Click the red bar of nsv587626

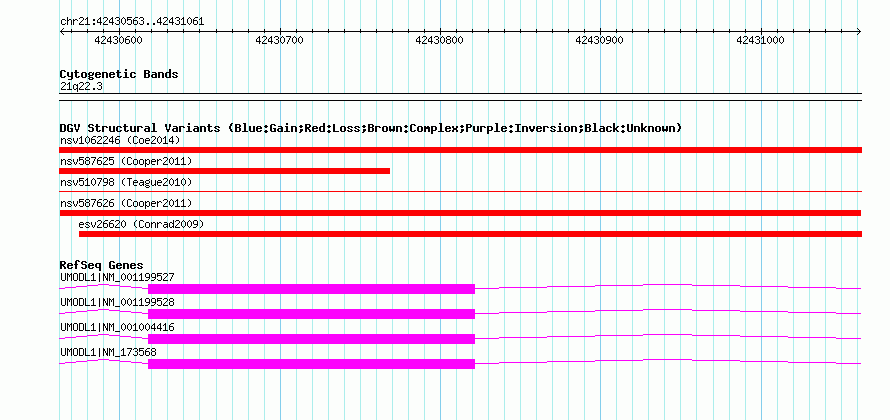pyautogui.click(x=460, y=213)
